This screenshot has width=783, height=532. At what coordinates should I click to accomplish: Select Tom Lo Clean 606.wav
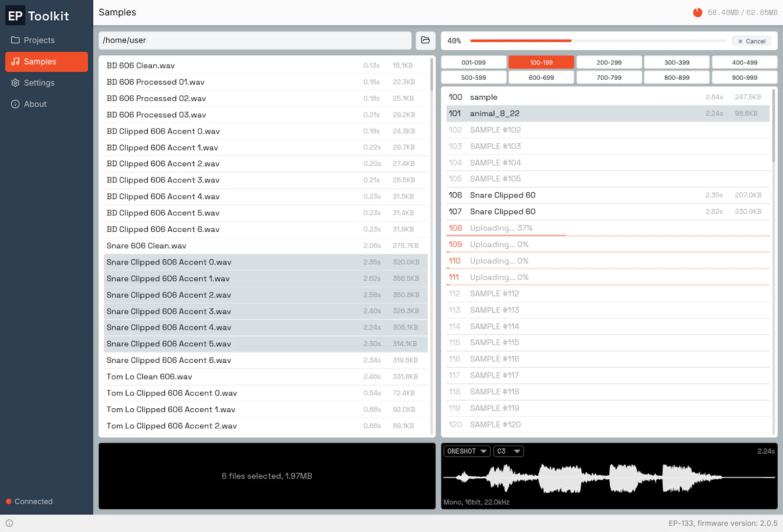(x=266, y=377)
